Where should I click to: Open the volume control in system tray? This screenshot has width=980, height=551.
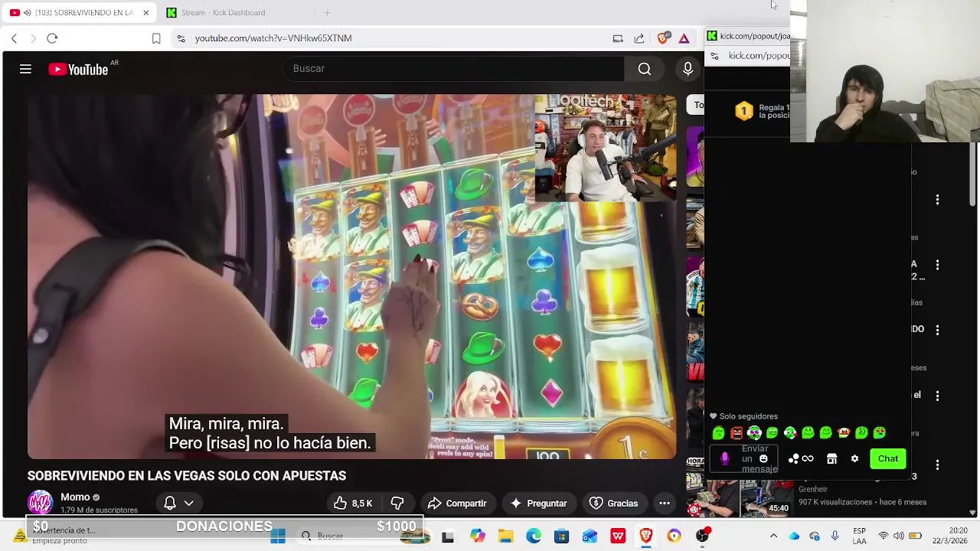(x=899, y=536)
